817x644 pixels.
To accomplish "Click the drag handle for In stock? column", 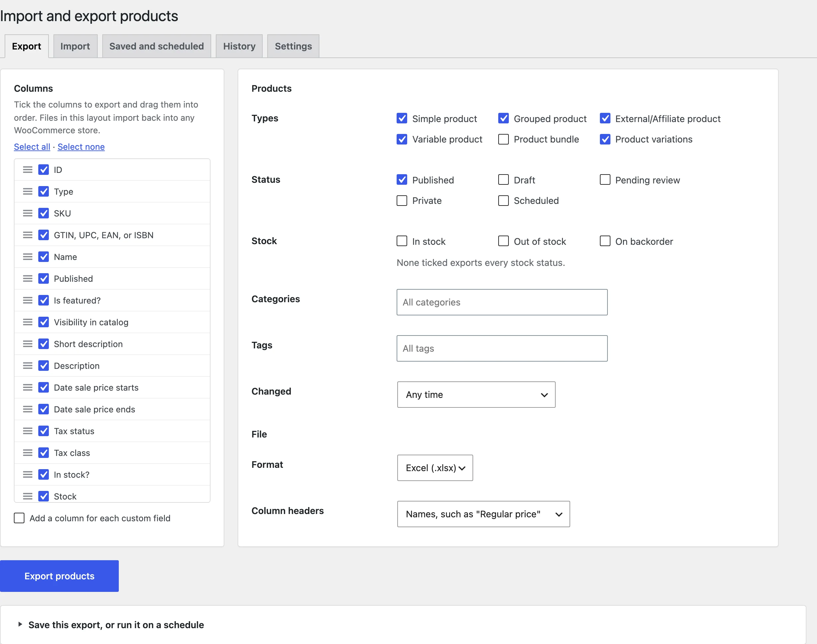I will [27, 475].
